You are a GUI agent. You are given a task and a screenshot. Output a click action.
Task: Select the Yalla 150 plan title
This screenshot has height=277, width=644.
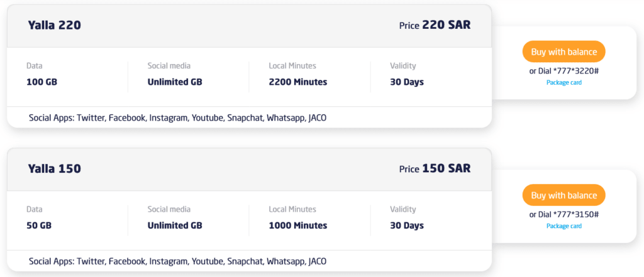coord(54,168)
